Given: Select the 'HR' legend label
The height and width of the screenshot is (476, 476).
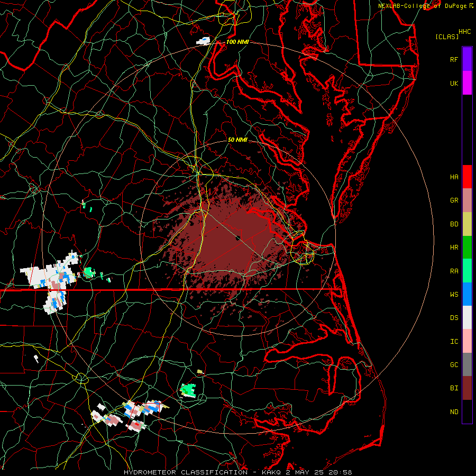Looking at the screenshot, I should coord(454,248).
